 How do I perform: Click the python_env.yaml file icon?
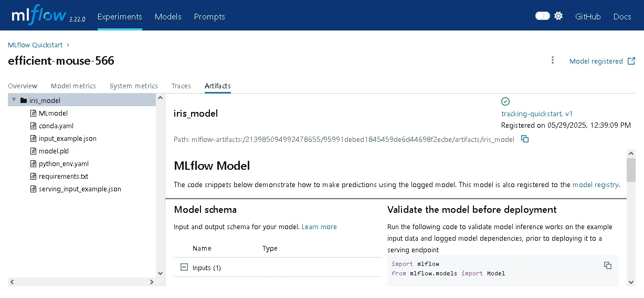point(34,163)
